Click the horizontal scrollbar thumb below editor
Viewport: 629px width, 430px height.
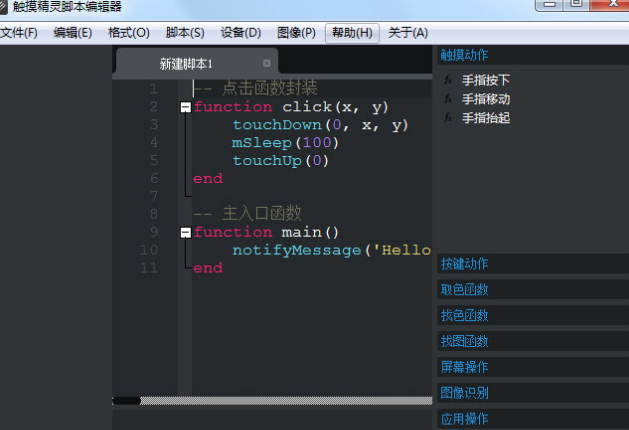coord(126,401)
